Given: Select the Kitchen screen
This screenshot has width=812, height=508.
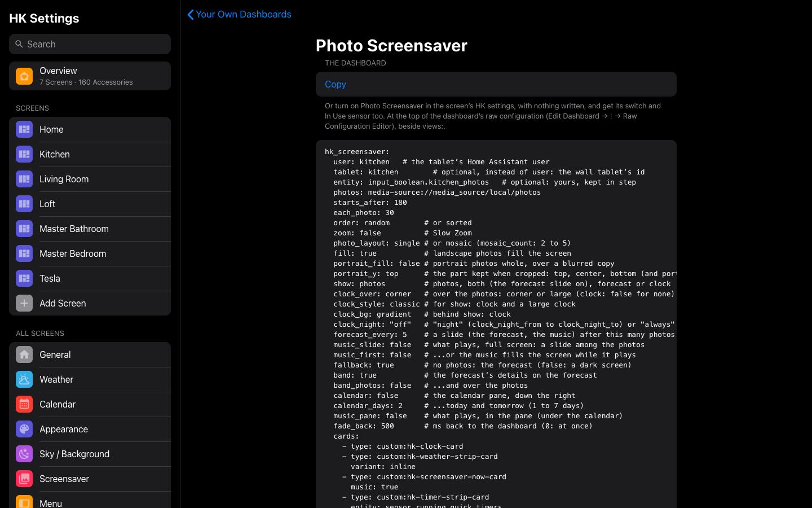Looking at the screenshot, I should (x=90, y=154).
